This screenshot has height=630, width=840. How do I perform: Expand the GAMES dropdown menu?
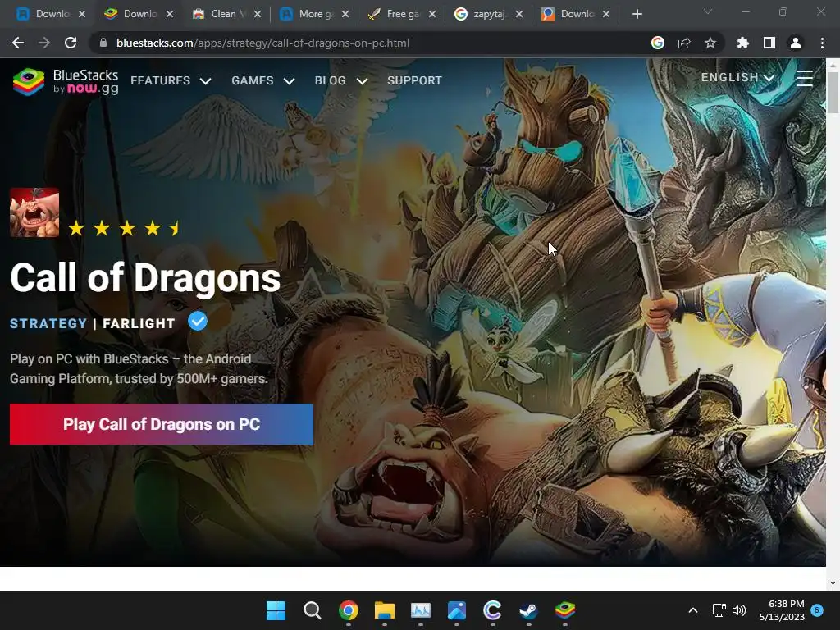(263, 80)
